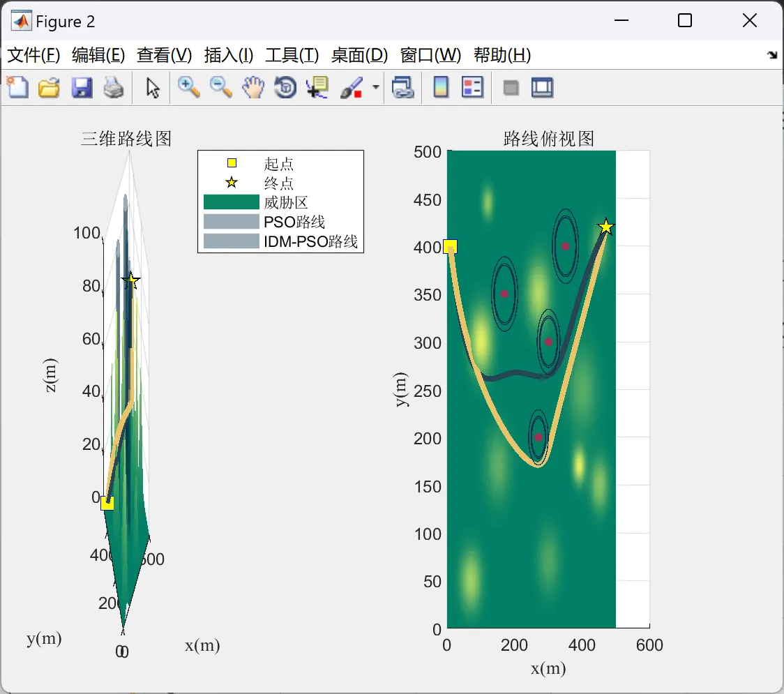Click the red threat center near y=200
This screenshot has width=784, height=694.
pyautogui.click(x=538, y=437)
